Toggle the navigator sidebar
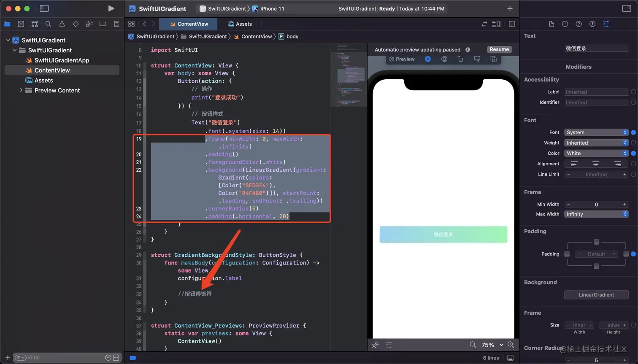638x364 pixels. [44, 8]
